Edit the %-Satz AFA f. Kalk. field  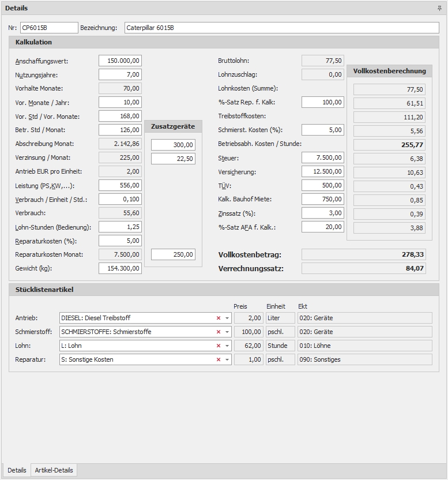tap(323, 227)
